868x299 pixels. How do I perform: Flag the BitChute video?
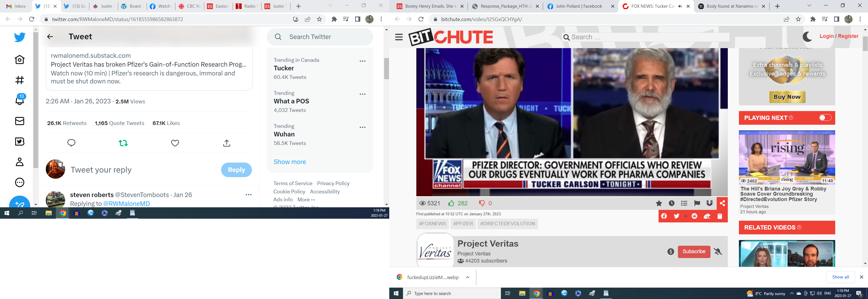pyautogui.click(x=697, y=203)
